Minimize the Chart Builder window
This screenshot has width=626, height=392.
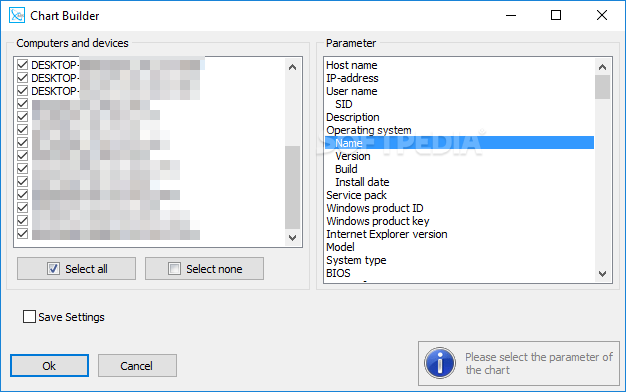(x=511, y=16)
